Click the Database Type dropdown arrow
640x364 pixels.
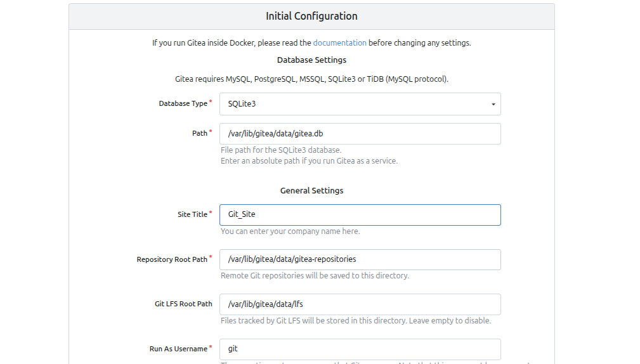point(493,104)
